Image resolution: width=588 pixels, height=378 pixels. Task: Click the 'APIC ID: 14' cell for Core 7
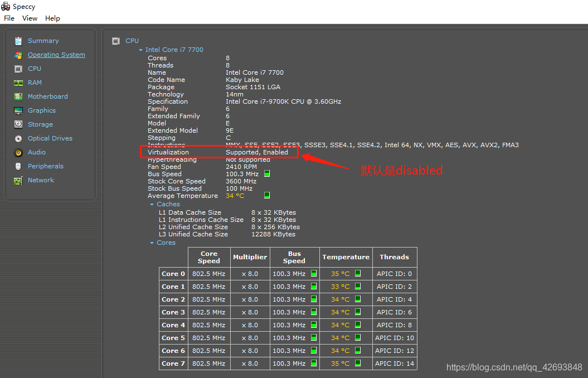(395, 364)
